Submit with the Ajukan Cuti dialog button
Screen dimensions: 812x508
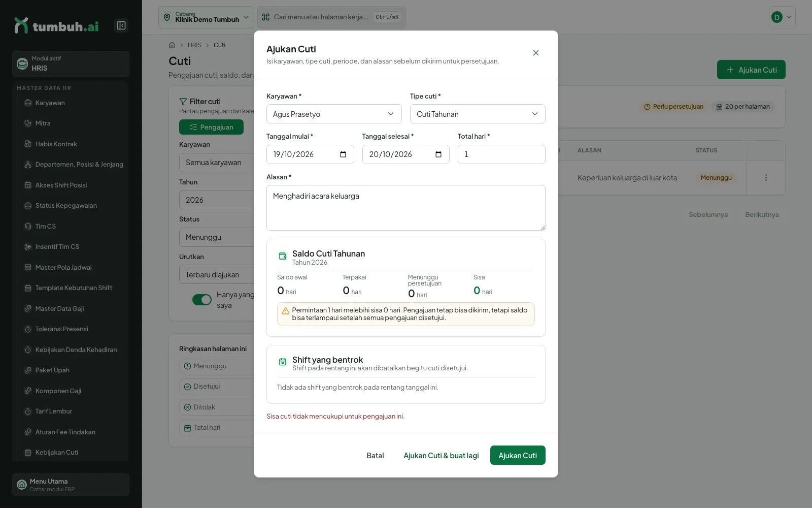(x=518, y=455)
